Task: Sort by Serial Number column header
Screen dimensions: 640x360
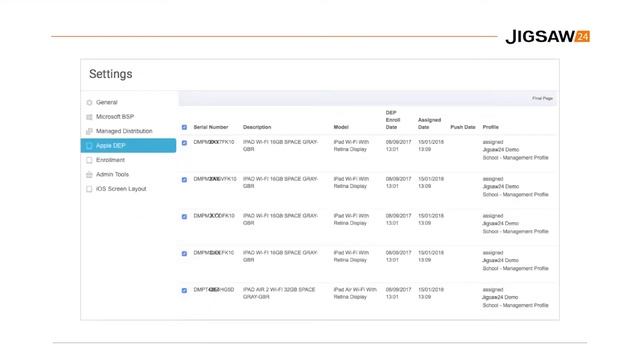Action: click(211, 127)
